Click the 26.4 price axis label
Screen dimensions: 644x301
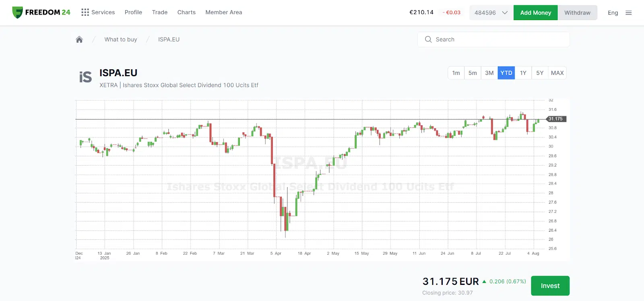click(x=552, y=230)
